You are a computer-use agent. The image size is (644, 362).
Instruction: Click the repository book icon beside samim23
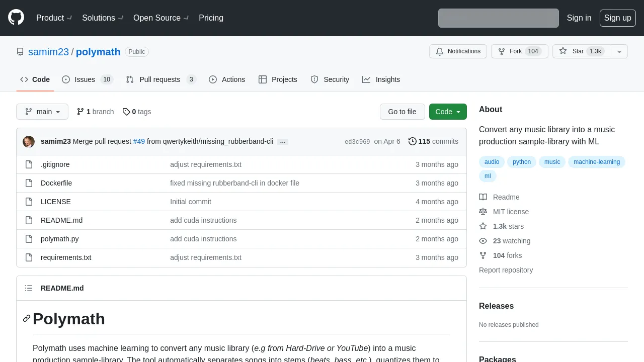click(20, 52)
